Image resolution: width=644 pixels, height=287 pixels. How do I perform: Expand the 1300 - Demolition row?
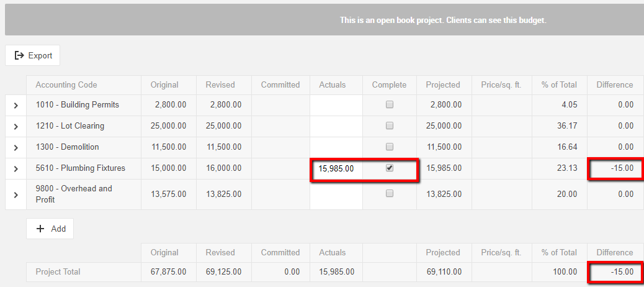click(x=16, y=147)
